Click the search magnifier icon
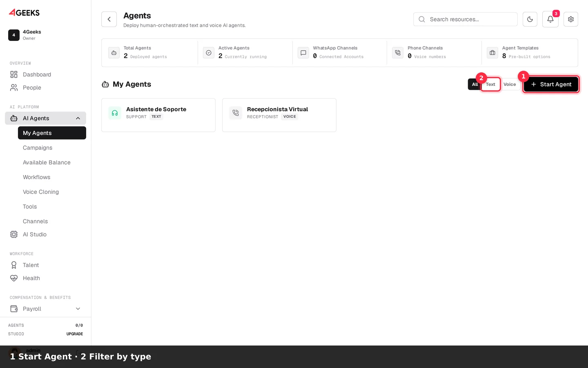Screen dimensions: 588x368 422,19
